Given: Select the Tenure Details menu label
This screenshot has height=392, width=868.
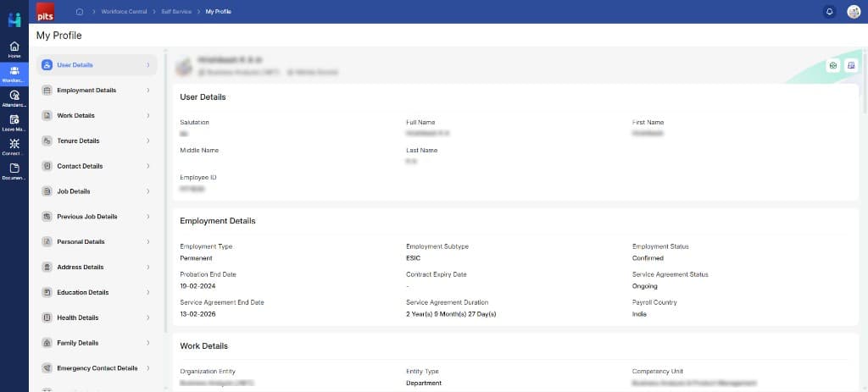Looking at the screenshot, I should (x=78, y=141).
